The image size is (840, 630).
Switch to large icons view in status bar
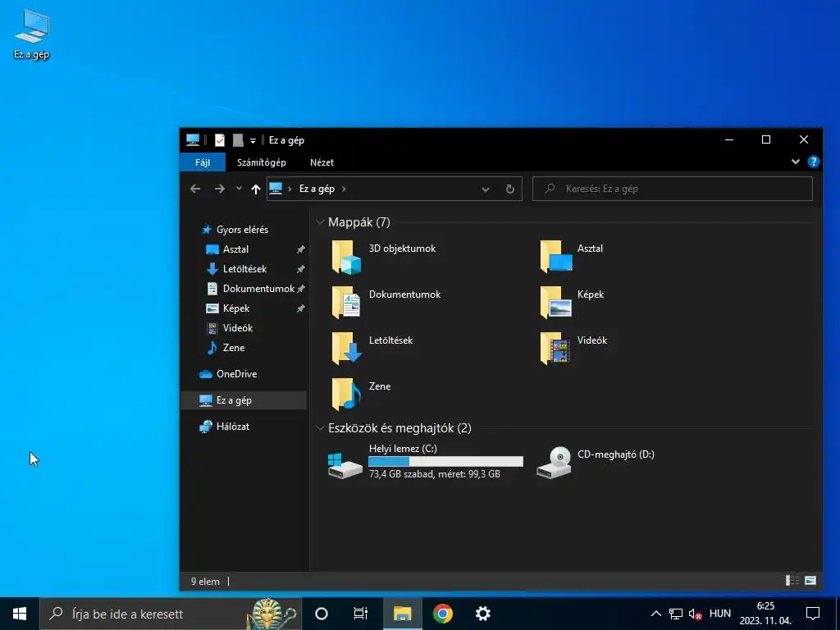click(x=810, y=581)
